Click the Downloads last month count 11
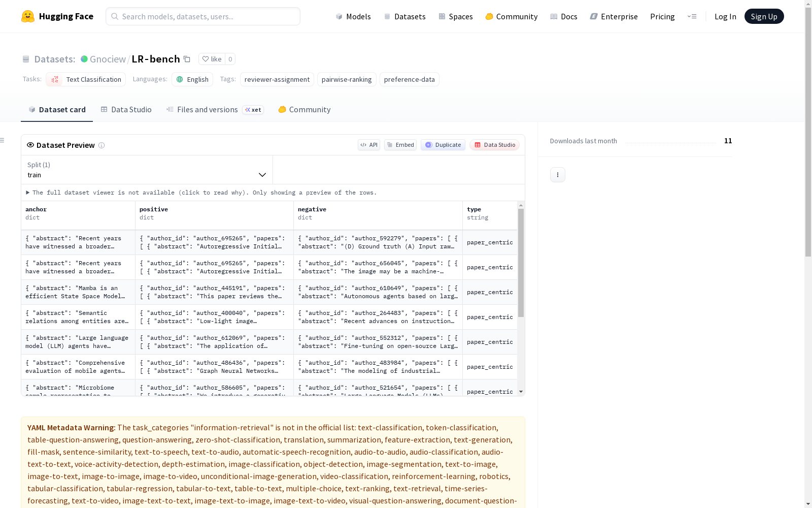This screenshot has width=812, height=508. point(728,141)
